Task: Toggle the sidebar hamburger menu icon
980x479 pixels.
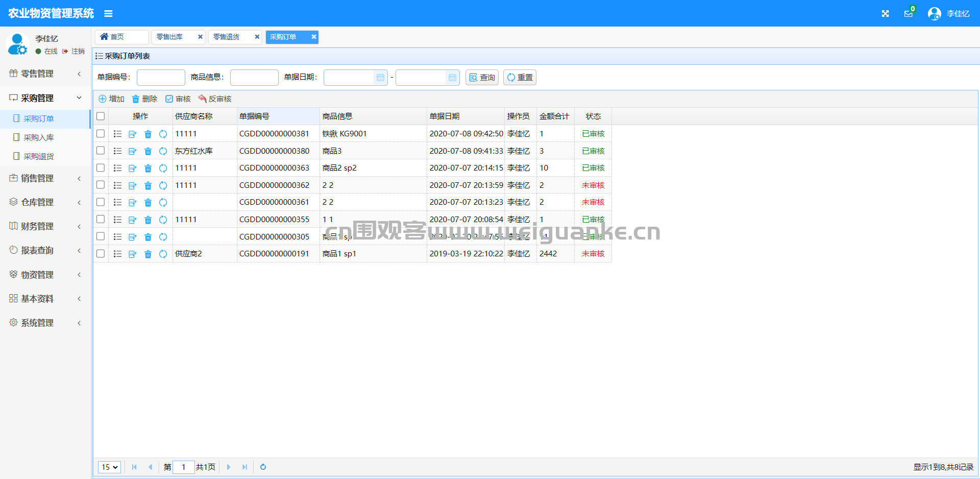Action: pyautogui.click(x=108, y=14)
